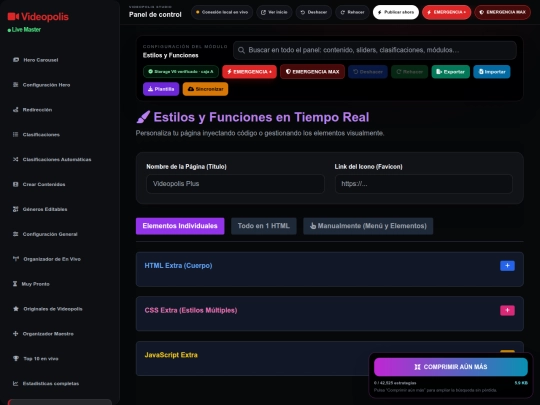Click the orange Sincronizar button
Image resolution: width=540 pixels, height=405 pixels.
(205, 89)
